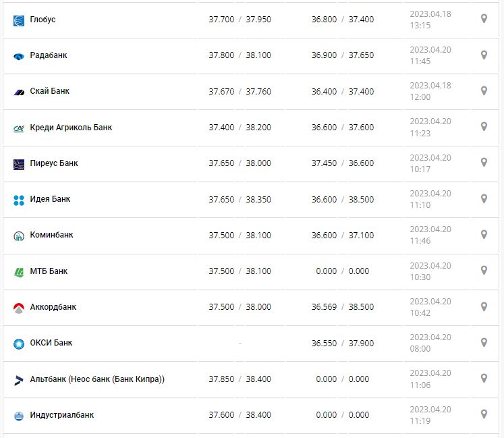The width and height of the screenshot is (504, 438).
Task: Open the map pin for Идея Банк
Action: coord(484,198)
